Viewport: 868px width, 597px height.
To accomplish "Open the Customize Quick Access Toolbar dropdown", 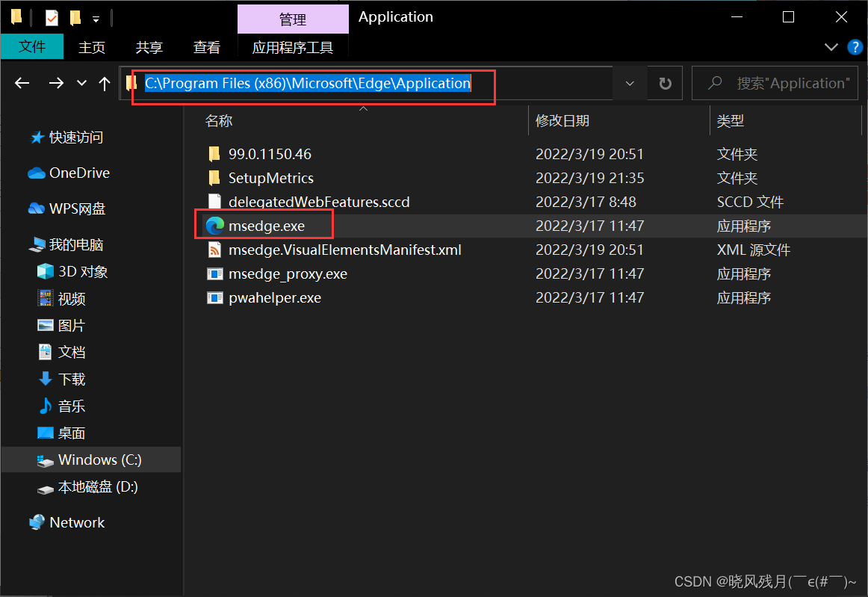I will coord(96,19).
